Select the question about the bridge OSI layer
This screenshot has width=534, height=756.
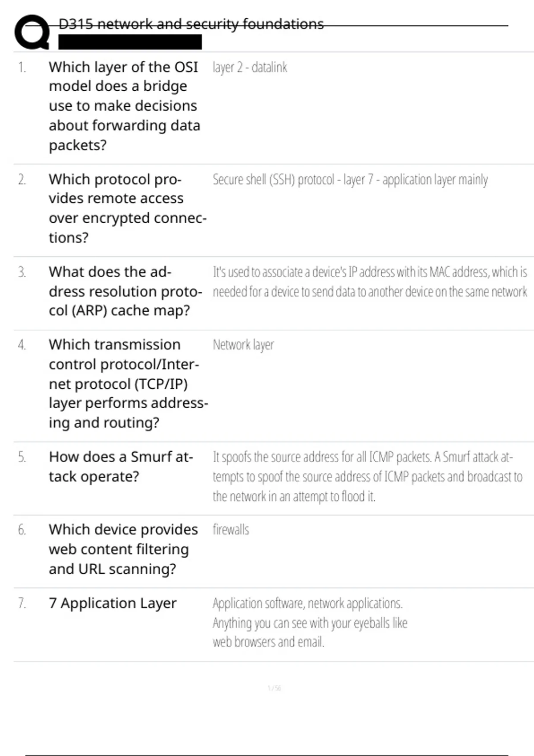click(124, 106)
